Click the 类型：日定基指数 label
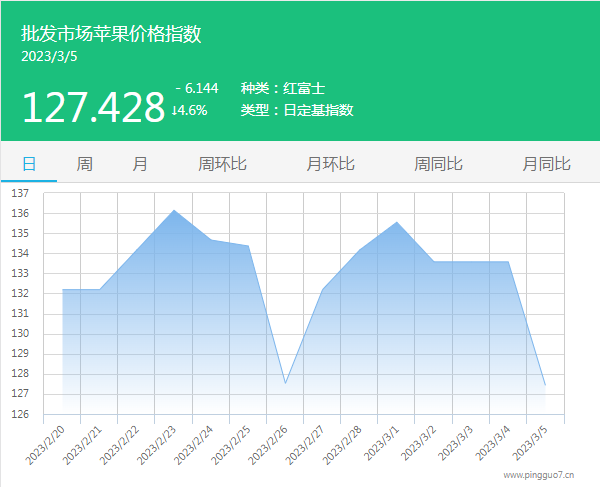Viewport: 600px width, 487px height. click(297, 110)
